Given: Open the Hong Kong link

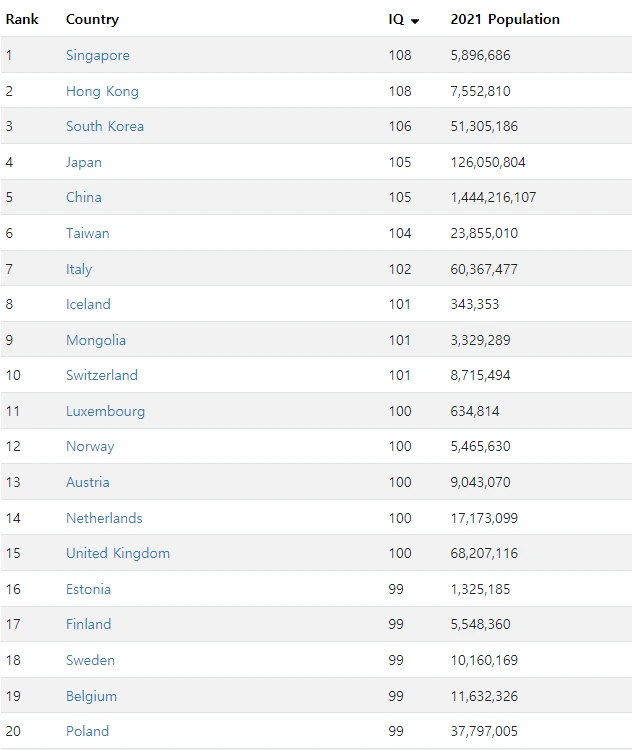Looking at the screenshot, I should pos(102,91).
